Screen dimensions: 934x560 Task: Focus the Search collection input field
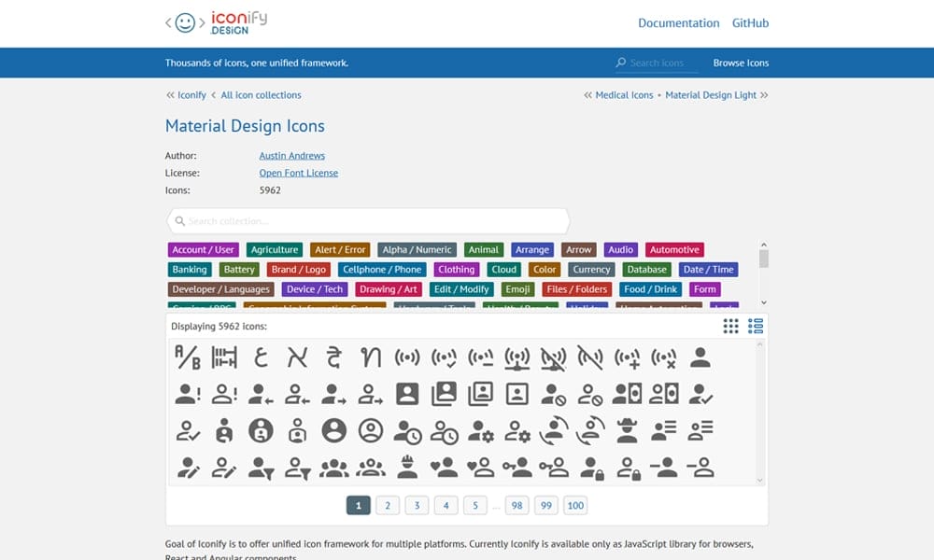tap(368, 221)
